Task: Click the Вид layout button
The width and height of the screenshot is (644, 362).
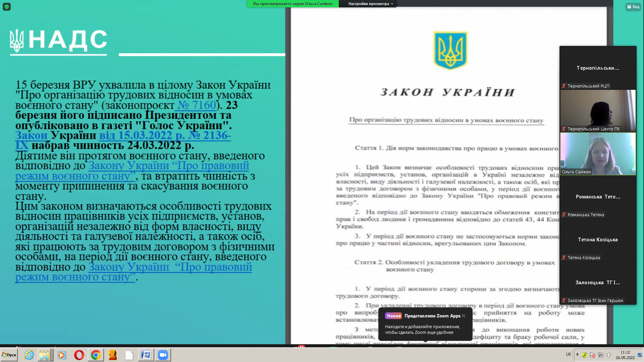Action: tap(633, 7)
